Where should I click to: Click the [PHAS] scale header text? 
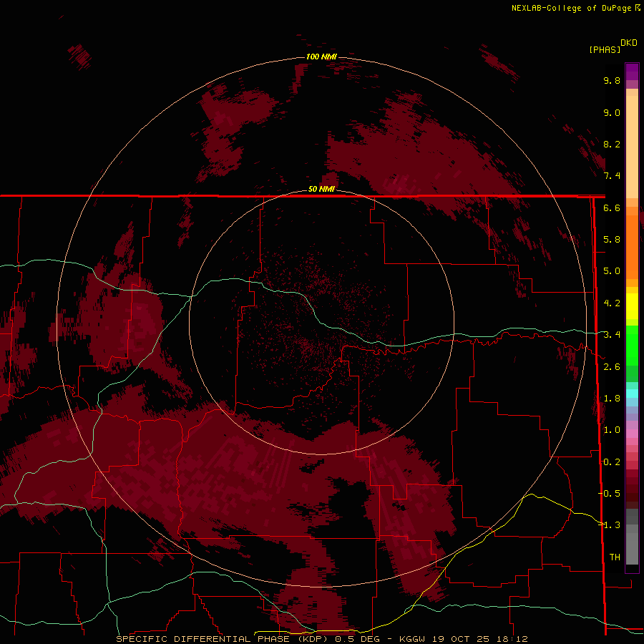click(605, 50)
